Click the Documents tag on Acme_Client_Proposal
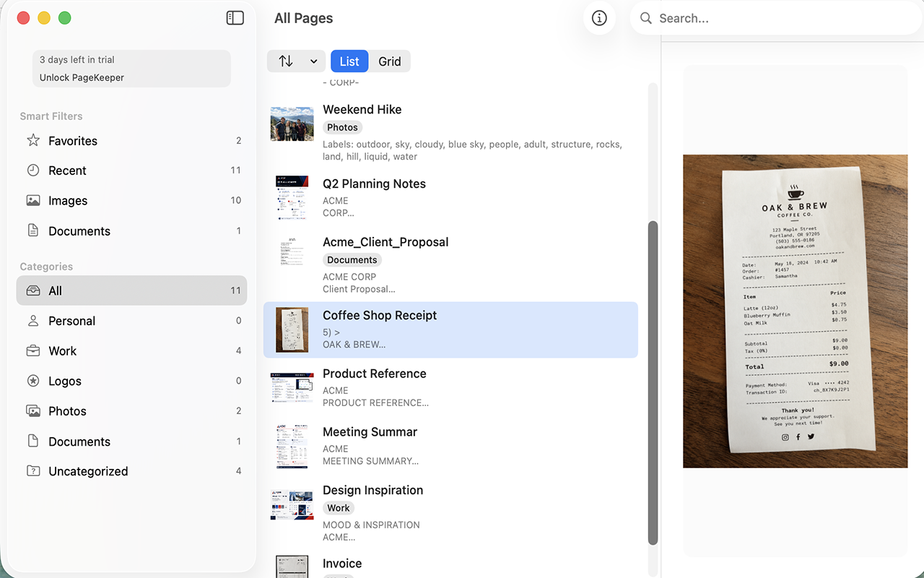Viewport: 924px width, 578px height. click(x=352, y=260)
